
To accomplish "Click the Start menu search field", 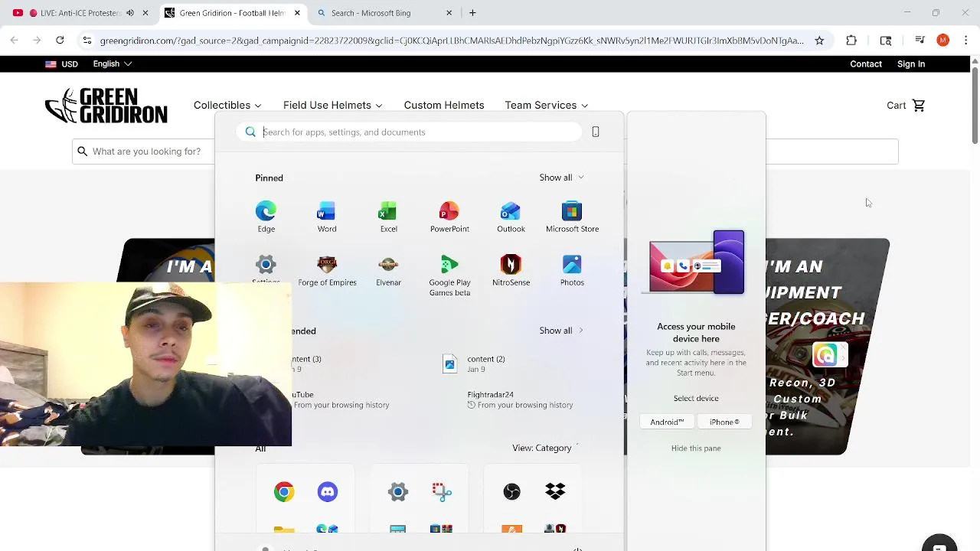I will [410, 132].
